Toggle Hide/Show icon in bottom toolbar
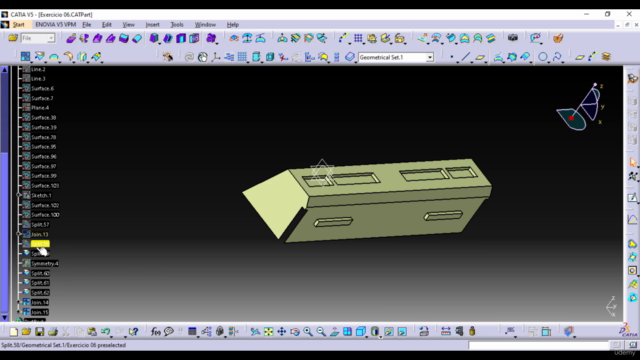 tap(389, 331)
